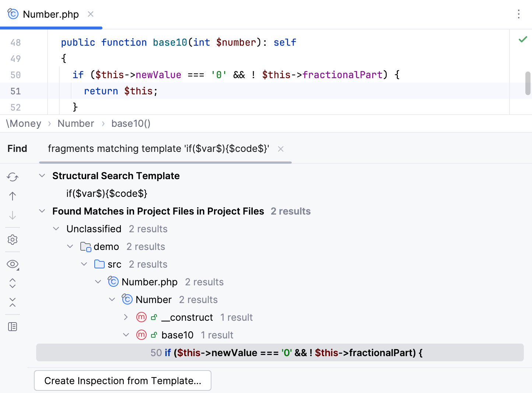Jump to next occurrence with the down arrow

point(12,215)
